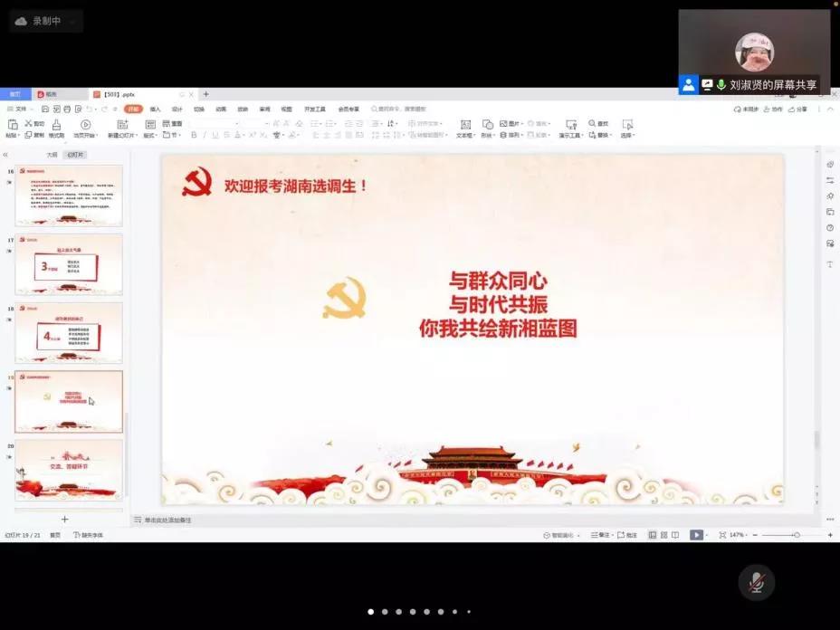The height and width of the screenshot is (630, 840).
Task: Collapse the slide thumbnail panel with the double chevron
Action: 5,155
